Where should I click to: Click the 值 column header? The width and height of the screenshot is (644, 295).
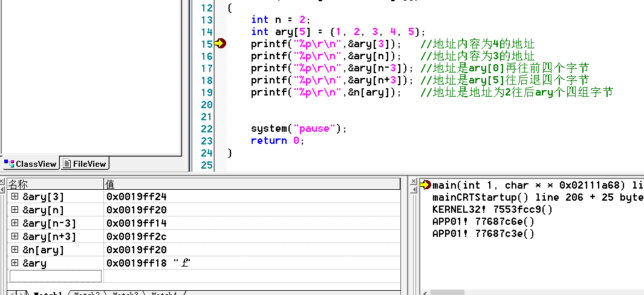[252, 184]
